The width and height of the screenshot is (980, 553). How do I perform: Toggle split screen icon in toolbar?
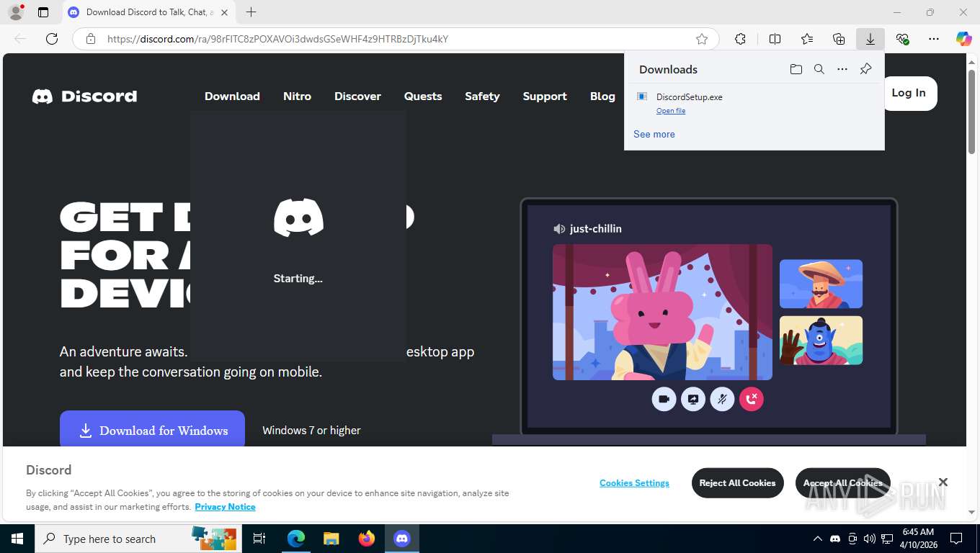pos(775,39)
